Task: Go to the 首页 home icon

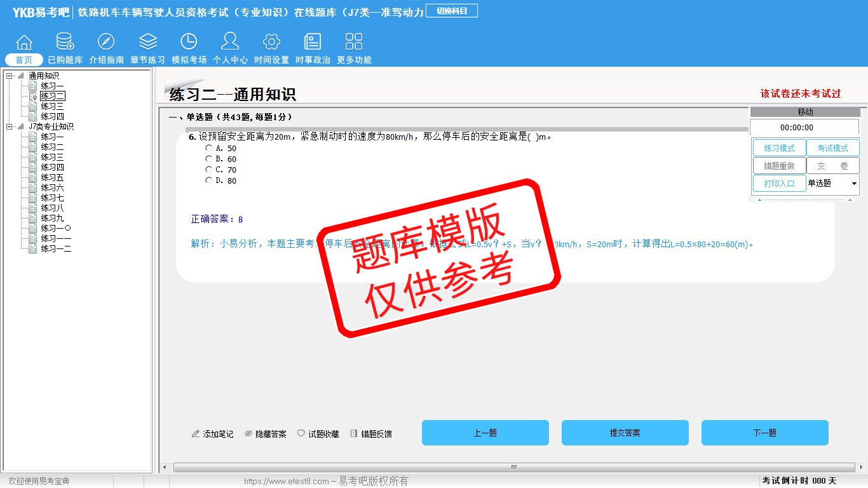Action: coord(24,42)
